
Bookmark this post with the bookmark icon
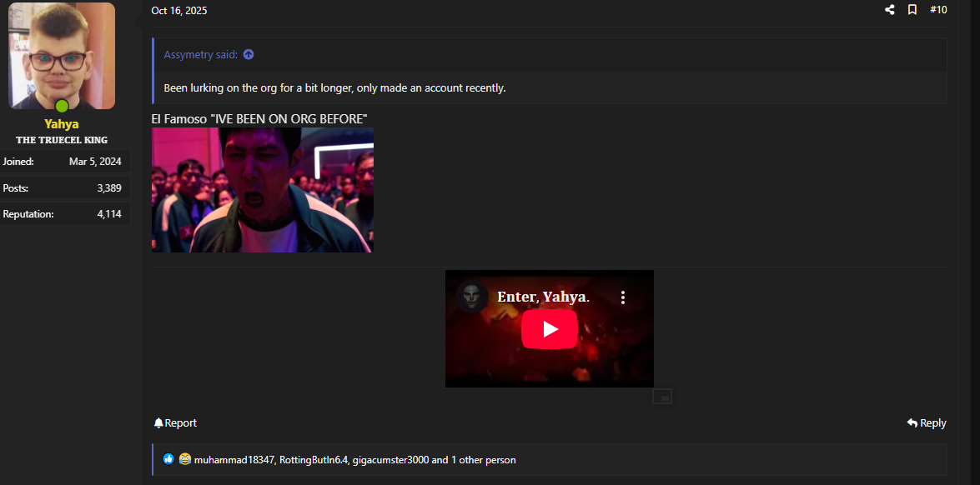tap(912, 10)
